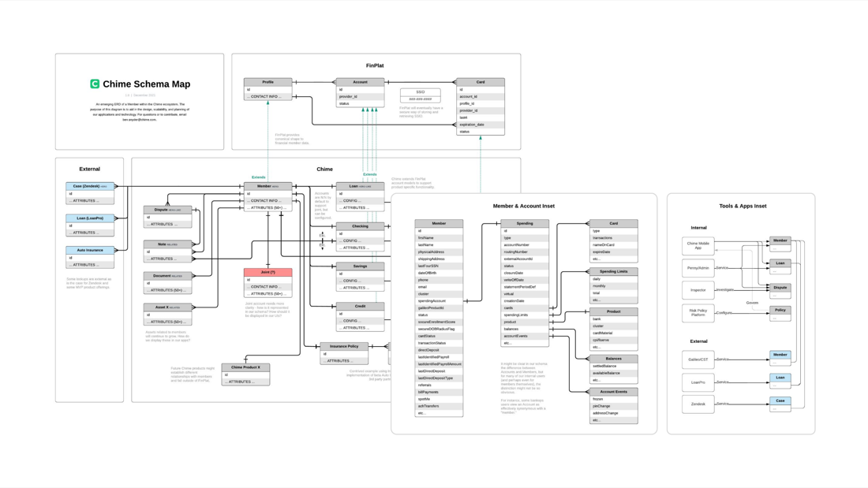Select the Galileo/CST service box
Screen dimensions: 868x488
(698, 359)
